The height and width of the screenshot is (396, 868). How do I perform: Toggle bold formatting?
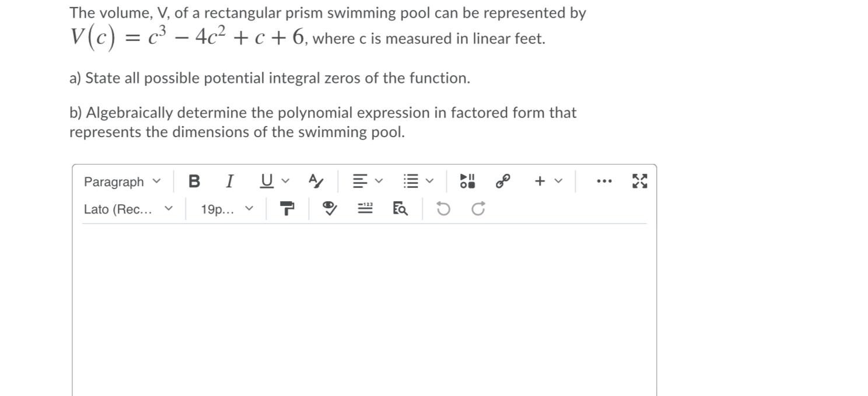pos(194,181)
